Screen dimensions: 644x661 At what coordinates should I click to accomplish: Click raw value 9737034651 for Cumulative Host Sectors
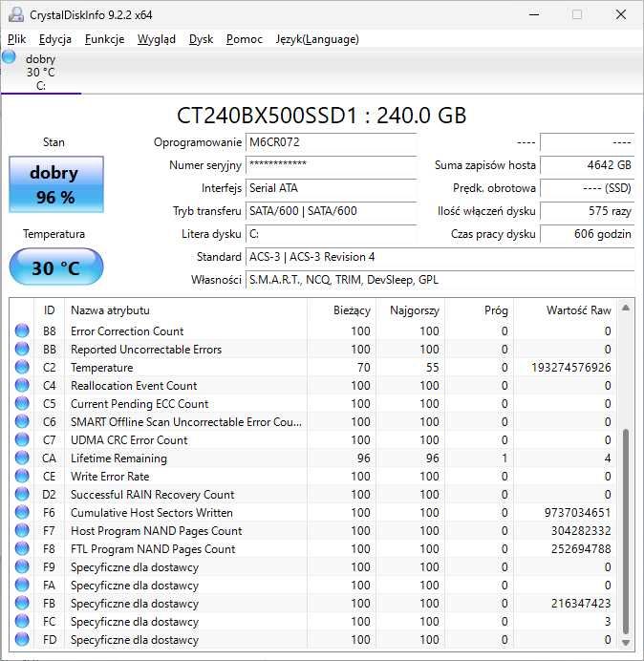pos(578,513)
